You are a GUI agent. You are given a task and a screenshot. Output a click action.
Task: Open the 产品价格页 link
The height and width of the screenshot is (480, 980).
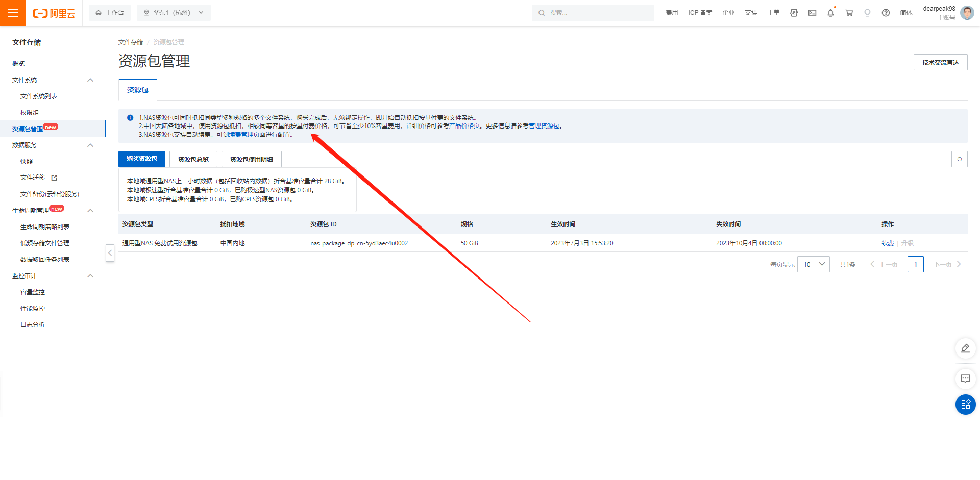pyautogui.click(x=464, y=126)
